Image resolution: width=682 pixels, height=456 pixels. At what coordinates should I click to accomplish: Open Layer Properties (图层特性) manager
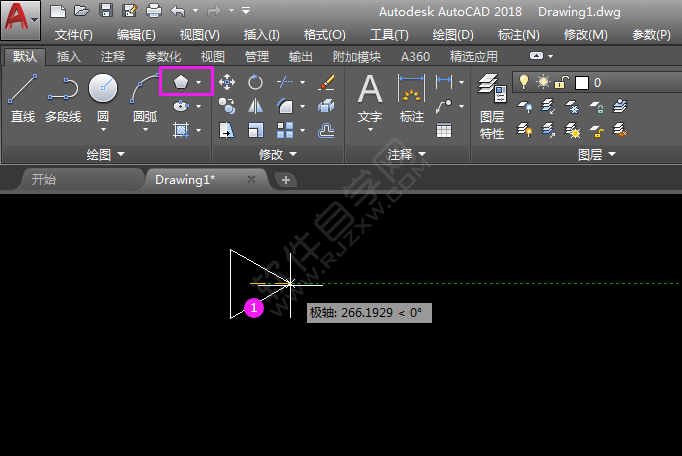click(x=492, y=106)
